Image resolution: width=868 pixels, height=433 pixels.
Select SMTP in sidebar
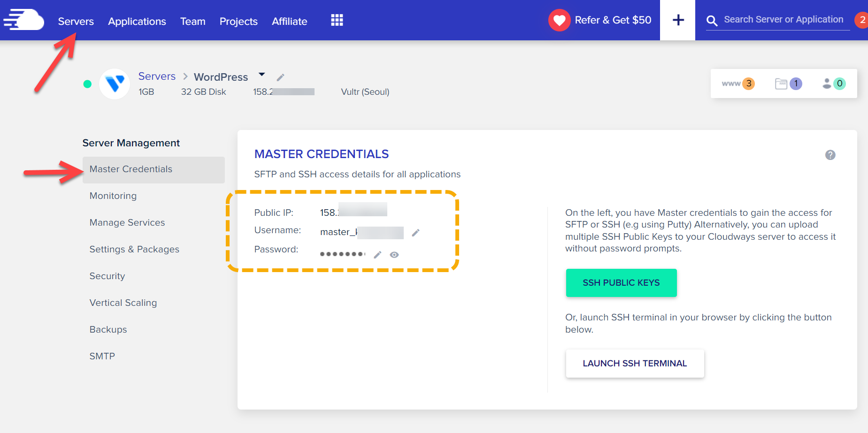102,356
